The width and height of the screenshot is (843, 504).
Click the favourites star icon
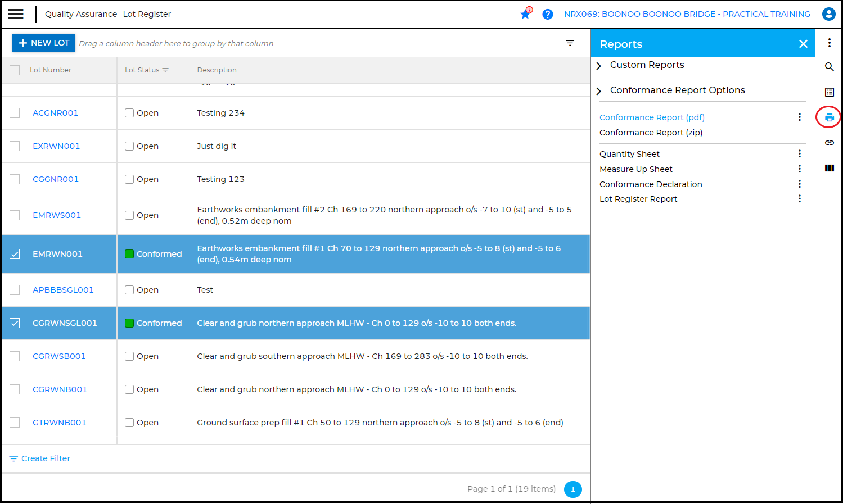[525, 14]
